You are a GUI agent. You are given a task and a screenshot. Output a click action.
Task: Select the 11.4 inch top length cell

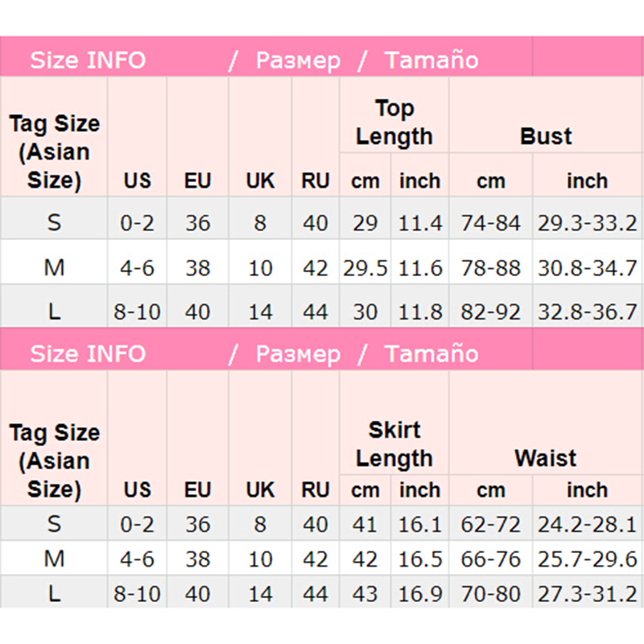(420, 223)
